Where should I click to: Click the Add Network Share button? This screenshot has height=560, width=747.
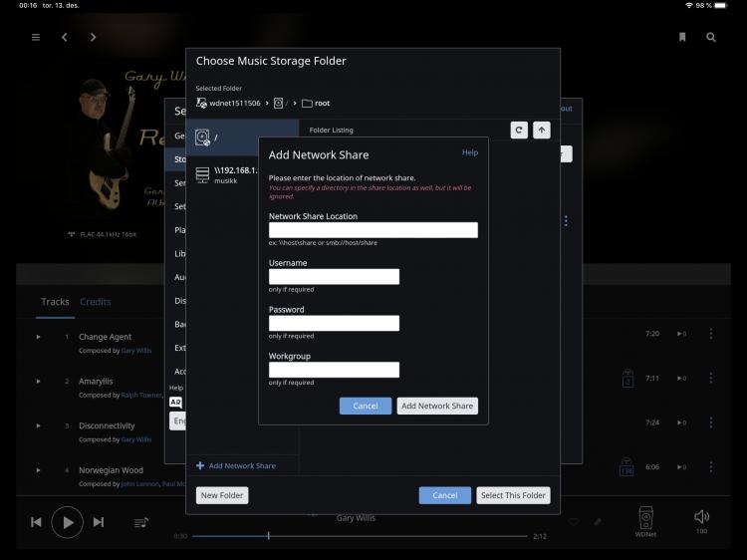coord(437,406)
